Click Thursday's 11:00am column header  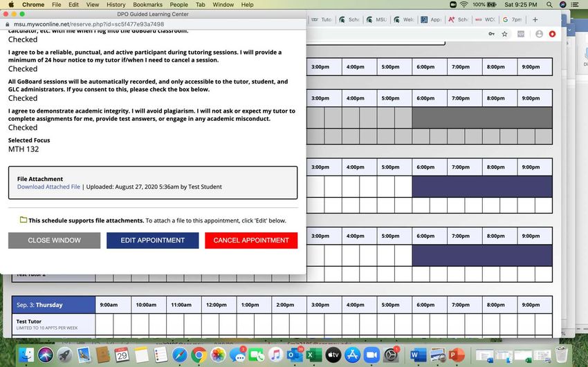[x=184, y=305]
